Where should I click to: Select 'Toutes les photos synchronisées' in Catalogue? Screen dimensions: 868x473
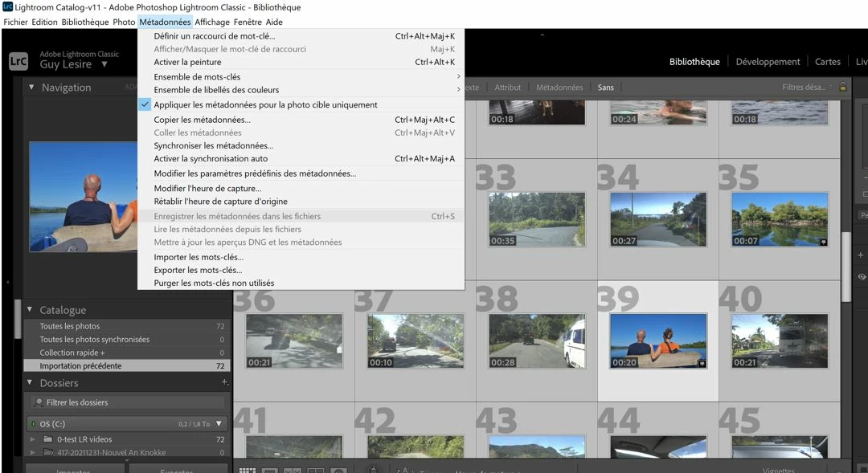(x=127, y=339)
